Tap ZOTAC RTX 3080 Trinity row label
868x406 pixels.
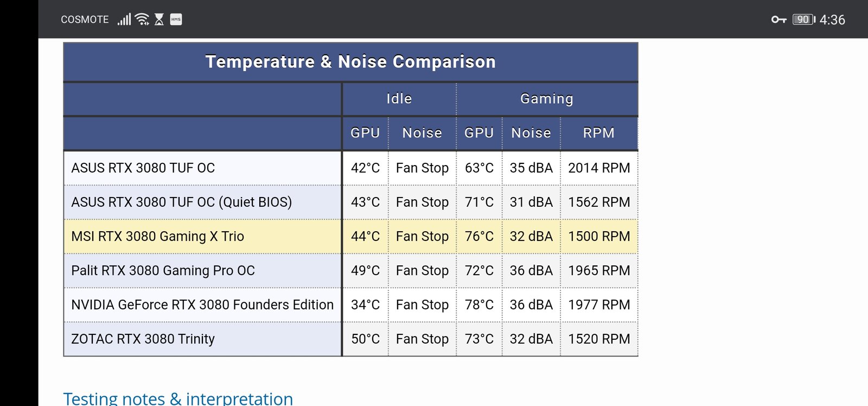143,339
